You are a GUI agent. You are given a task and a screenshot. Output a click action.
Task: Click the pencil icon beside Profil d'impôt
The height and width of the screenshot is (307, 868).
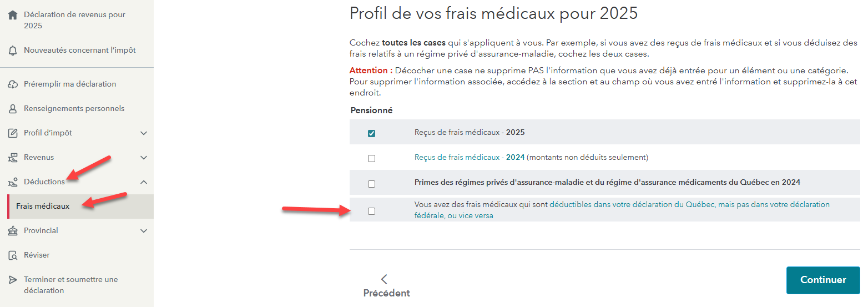[x=13, y=133]
